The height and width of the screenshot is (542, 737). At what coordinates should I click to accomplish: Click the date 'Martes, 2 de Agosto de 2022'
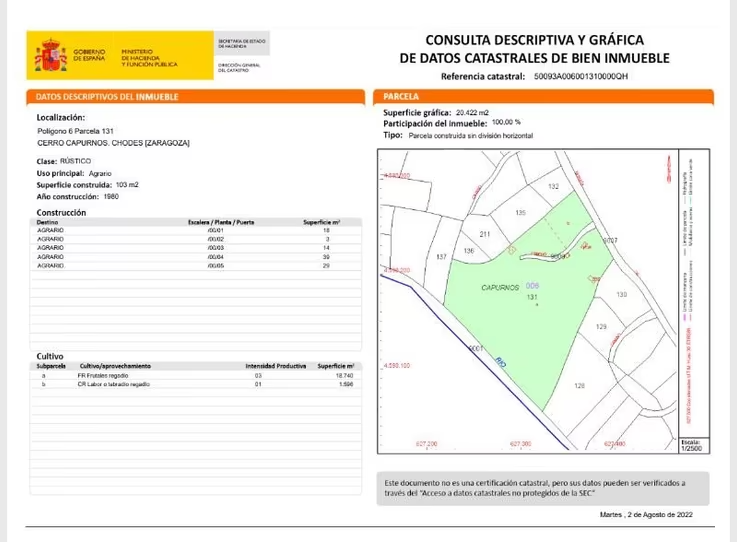[x=646, y=515]
